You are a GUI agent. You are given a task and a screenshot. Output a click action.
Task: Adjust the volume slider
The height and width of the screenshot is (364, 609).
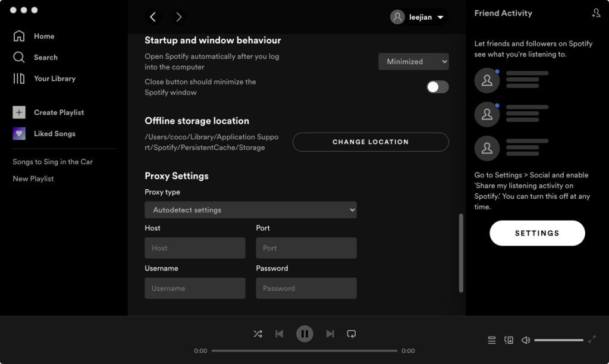pyautogui.click(x=558, y=340)
